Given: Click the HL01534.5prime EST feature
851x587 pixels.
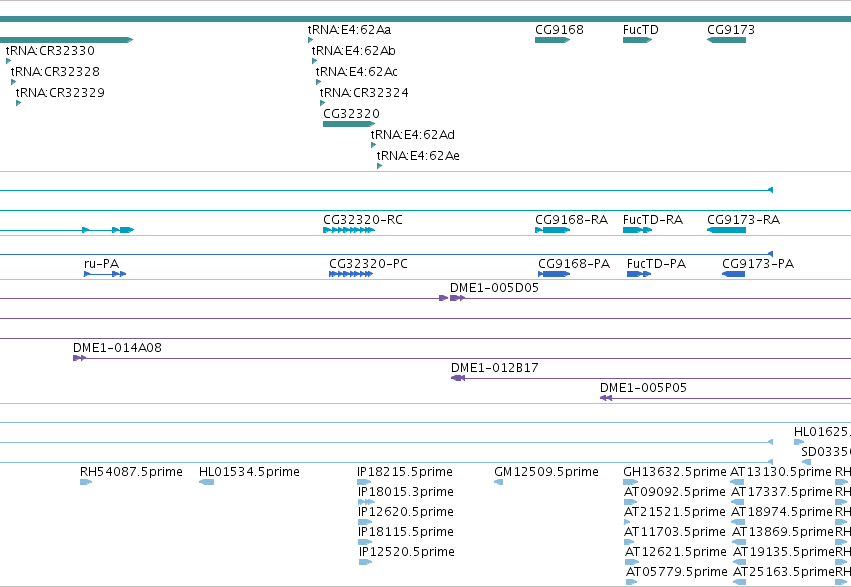Looking at the screenshot, I should tap(206, 482).
